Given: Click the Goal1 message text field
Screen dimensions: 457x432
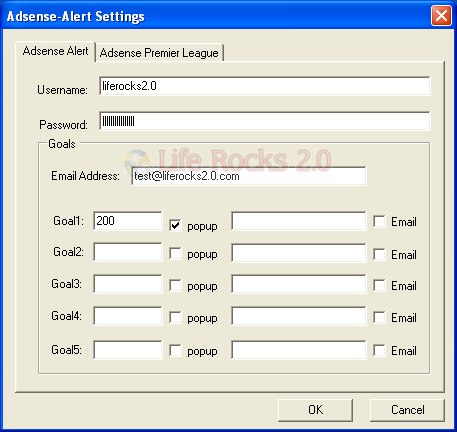Looking at the screenshot, I should [299, 221].
